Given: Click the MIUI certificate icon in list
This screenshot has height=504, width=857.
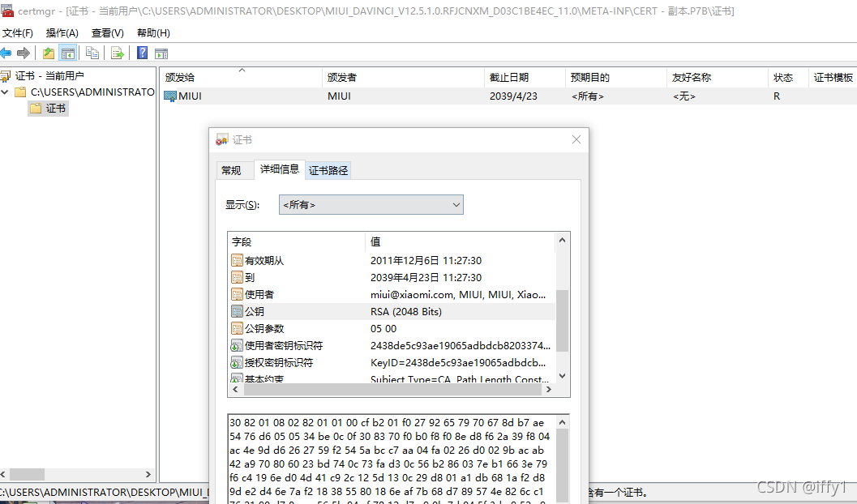Looking at the screenshot, I should click(x=170, y=96).
